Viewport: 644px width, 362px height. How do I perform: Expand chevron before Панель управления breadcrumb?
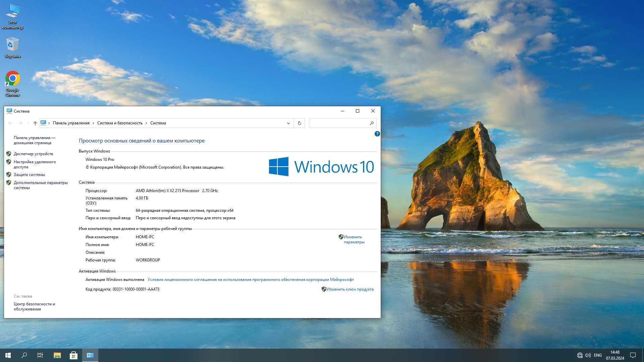49,123
